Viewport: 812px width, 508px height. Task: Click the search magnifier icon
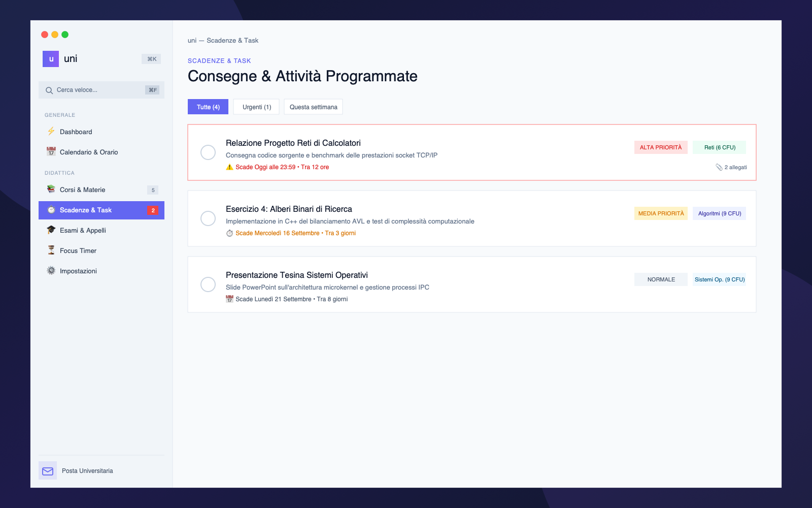(49, 90)
